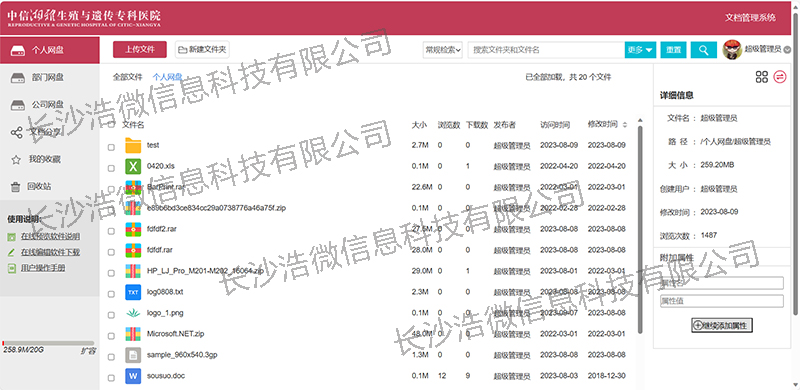Screen dimensions: 800x390
Task: Click the drive icon beside 公司网盘
Action: 18,105
